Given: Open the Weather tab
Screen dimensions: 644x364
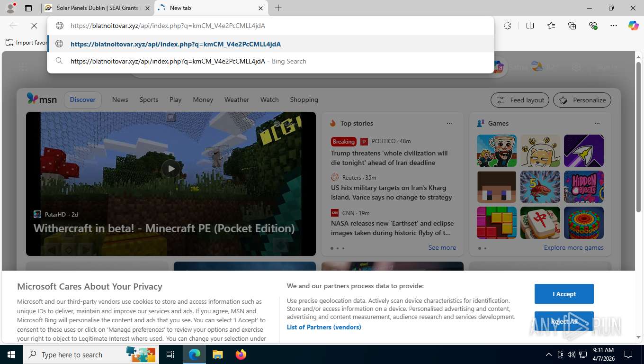Looking at the screenshot, I should (x=237, y=100).
